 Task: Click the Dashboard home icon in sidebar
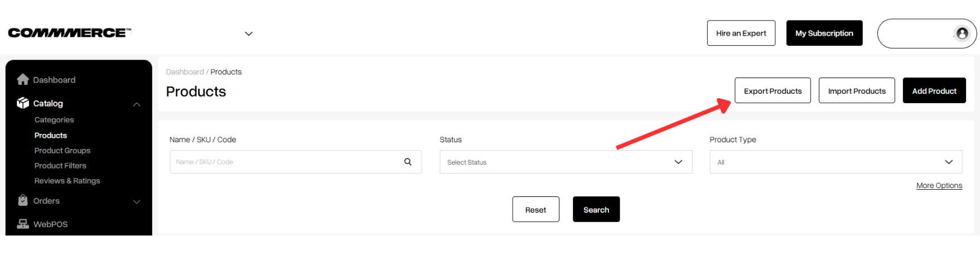23,80
